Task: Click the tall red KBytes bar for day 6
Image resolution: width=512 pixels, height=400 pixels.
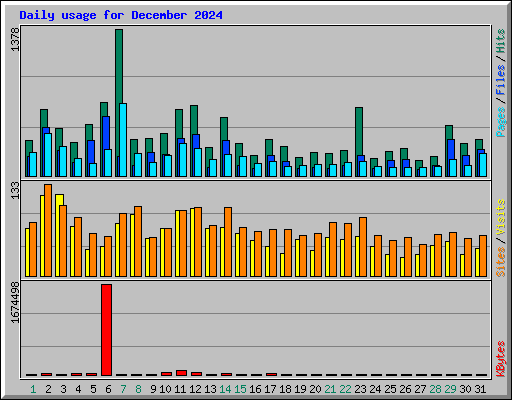Action: coord(107,330)
